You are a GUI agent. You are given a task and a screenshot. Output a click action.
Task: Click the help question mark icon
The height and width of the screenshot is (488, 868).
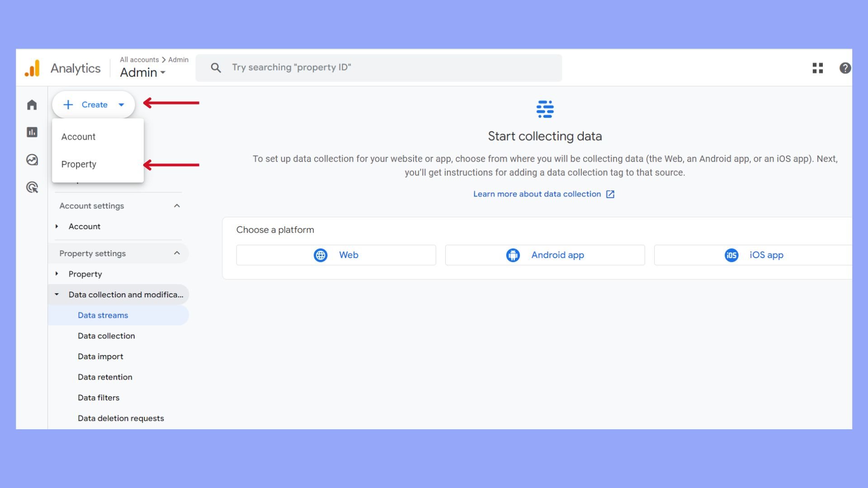coord(844,68)
